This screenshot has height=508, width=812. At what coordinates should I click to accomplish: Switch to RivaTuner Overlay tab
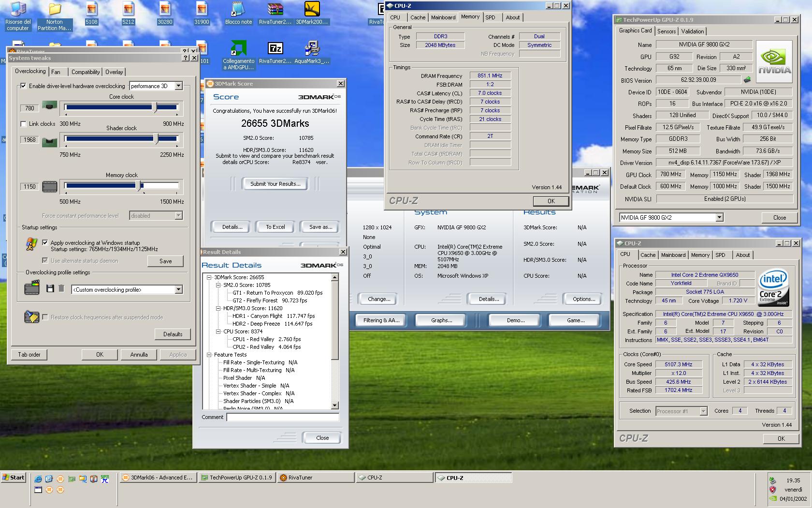[114, 72]
